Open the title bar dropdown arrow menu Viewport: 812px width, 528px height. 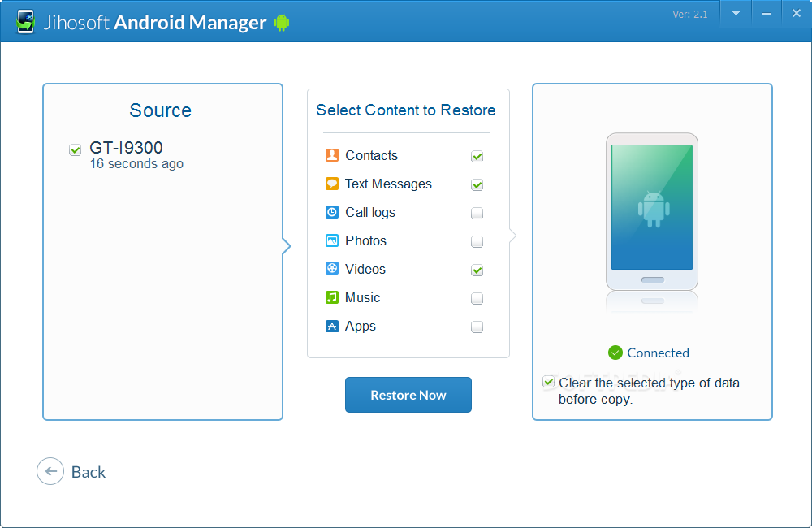[x=736, y=14]
